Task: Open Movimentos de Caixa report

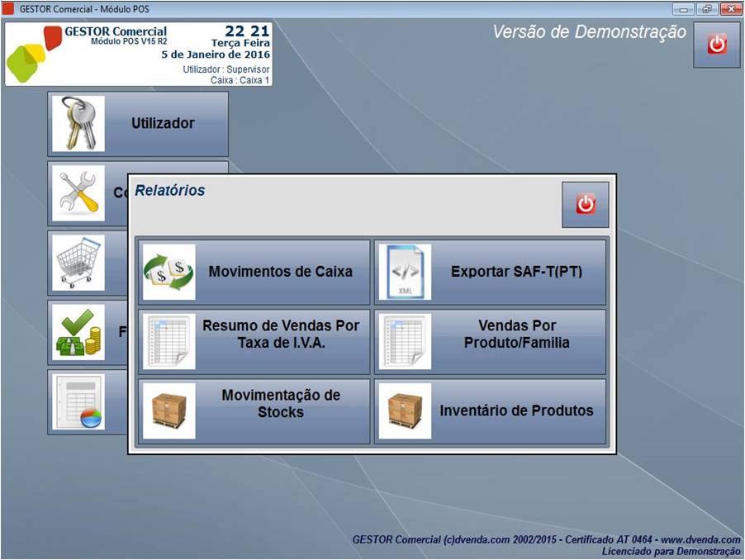Action: point(280,272)
